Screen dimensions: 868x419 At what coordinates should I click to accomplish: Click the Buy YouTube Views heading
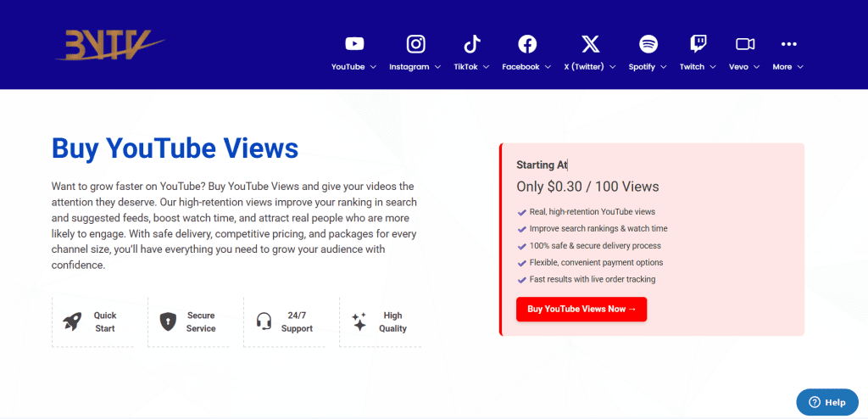(175, 148)
